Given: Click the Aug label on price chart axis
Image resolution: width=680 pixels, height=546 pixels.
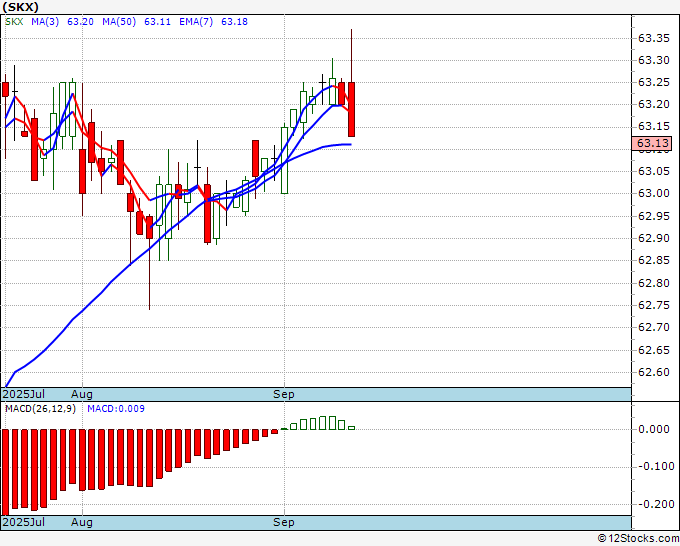Looking at the screenshot, I should 82,394.
